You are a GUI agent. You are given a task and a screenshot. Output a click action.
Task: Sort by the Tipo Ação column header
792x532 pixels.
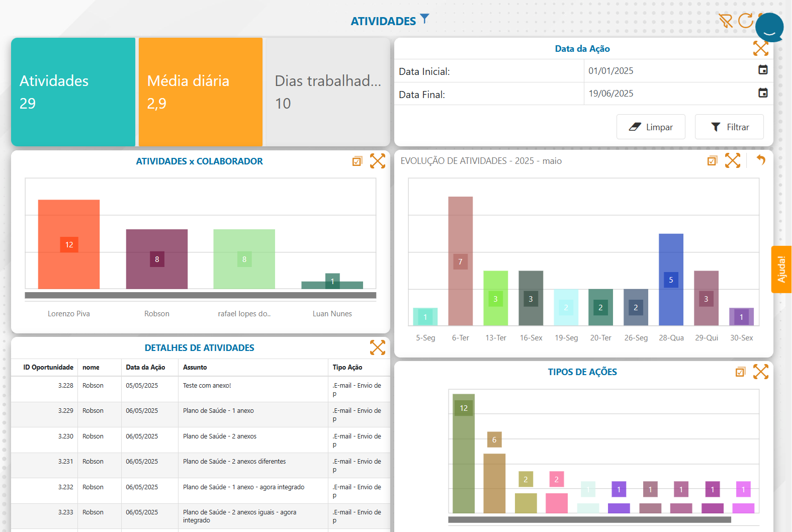coord(347,368)
